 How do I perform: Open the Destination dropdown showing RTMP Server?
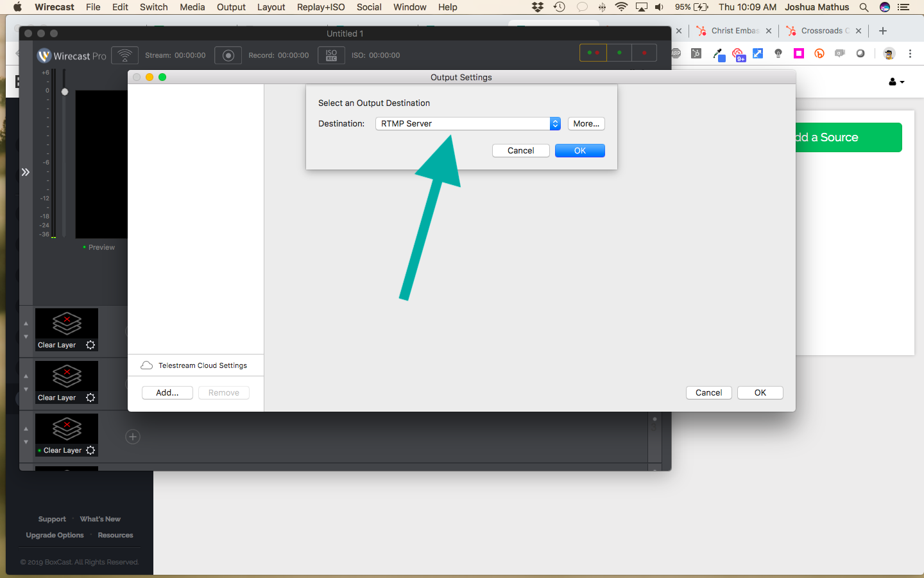coord(468,124)
